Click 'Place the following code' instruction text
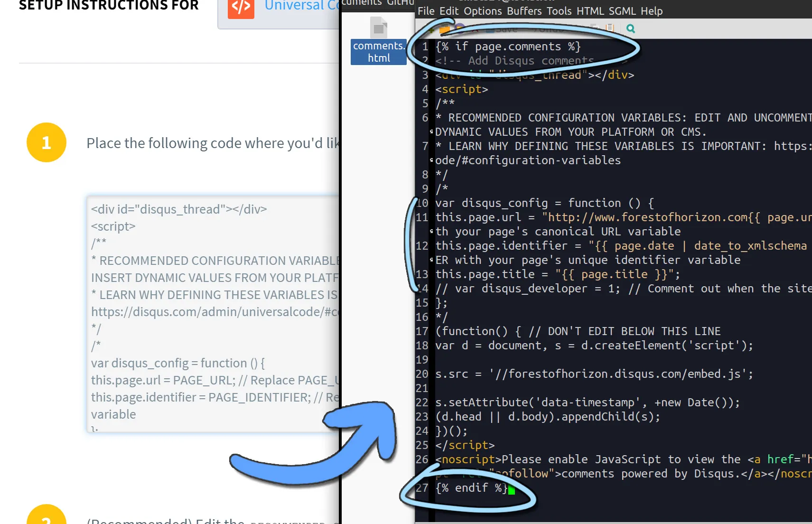 coord(213,143)
